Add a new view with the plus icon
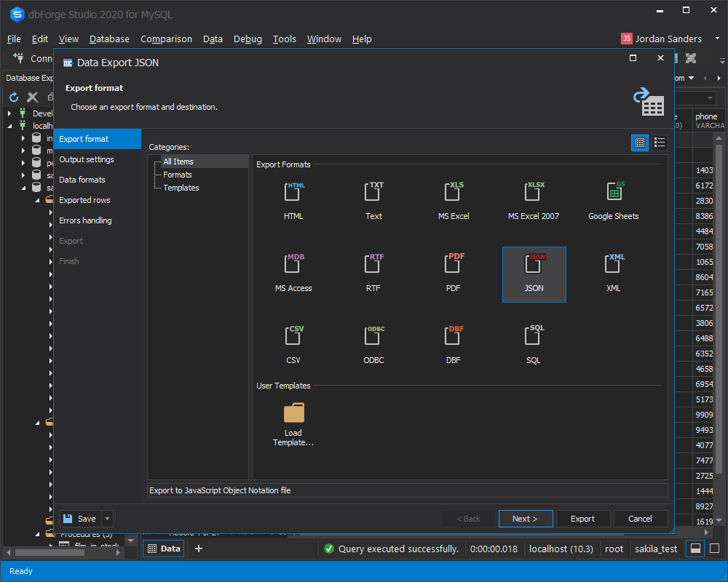The width and height of the screenshot is (728, 582). 199,549
